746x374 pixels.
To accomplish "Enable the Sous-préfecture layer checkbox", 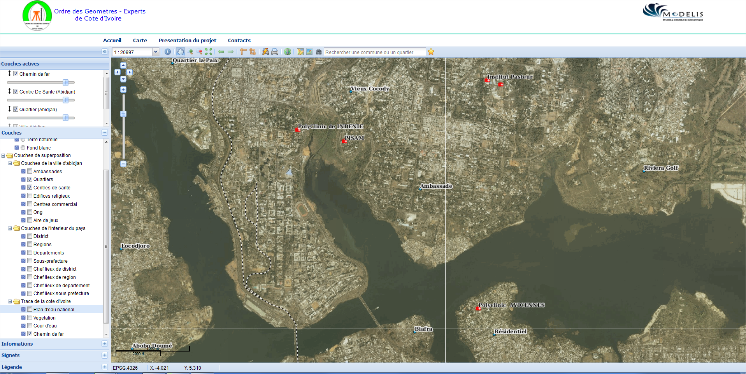I will click(29, 261).
